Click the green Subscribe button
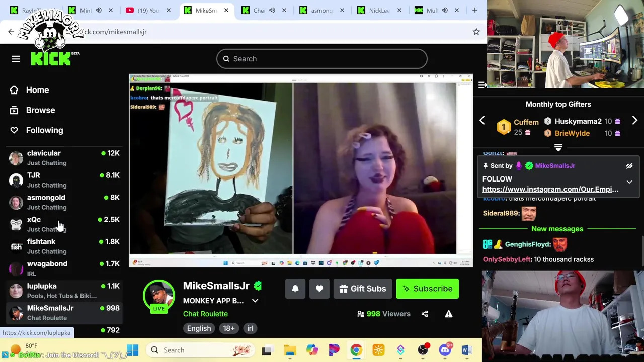Screen dimensions: 644x362 click(x=427, y=289)
